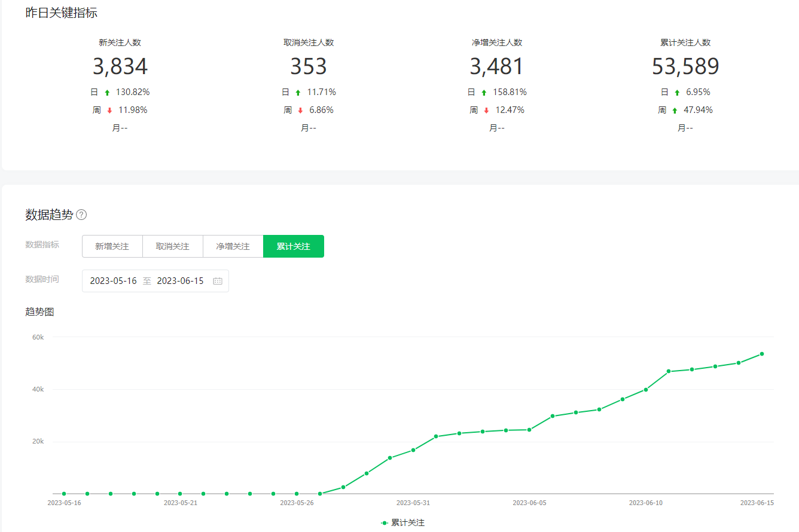Click the last chart point at 2023-06-15
This screenshot has height=532, width=799.
(761, 354)
